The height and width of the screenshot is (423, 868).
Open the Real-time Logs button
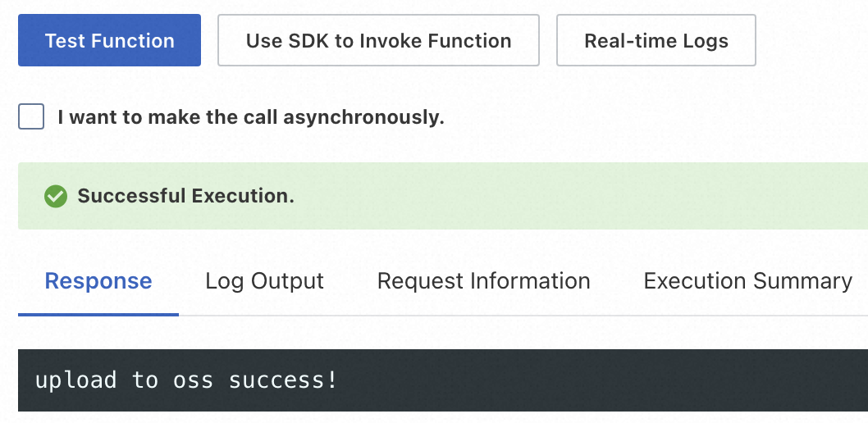pyautogui.click(x=656, y=40)
